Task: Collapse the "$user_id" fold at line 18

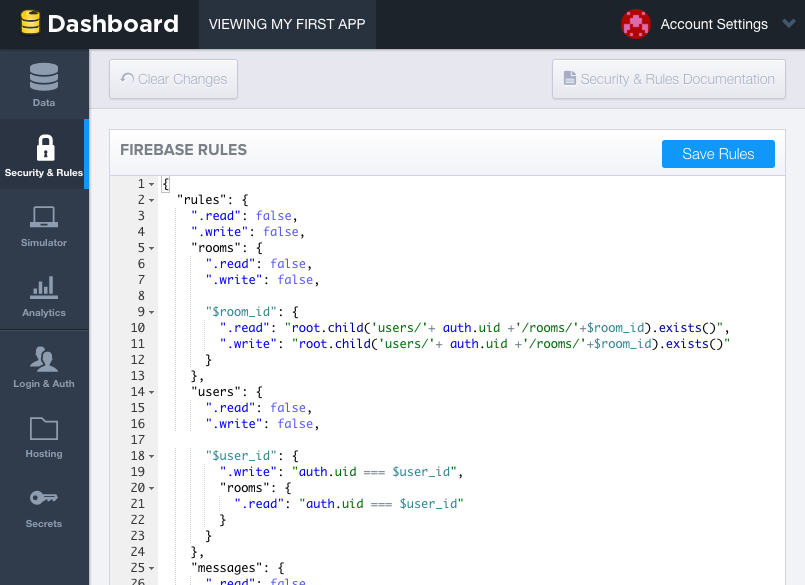Action: [x=151, y=456]
